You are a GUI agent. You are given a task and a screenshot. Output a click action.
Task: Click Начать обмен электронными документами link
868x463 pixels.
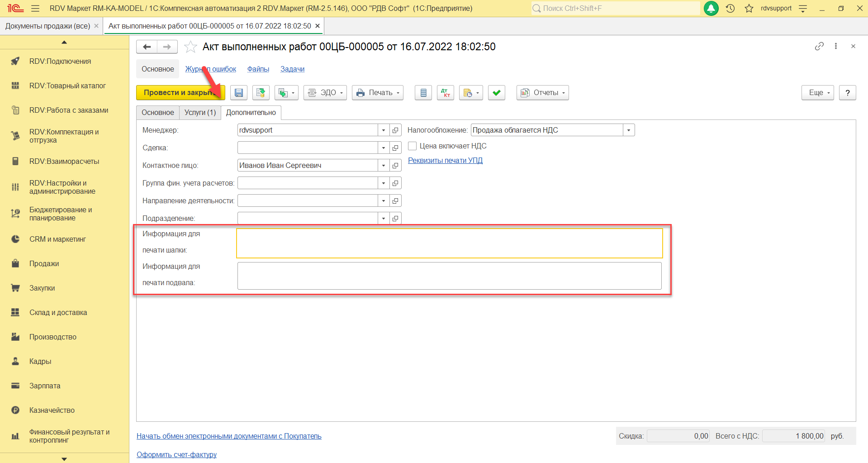coord(229,436)
